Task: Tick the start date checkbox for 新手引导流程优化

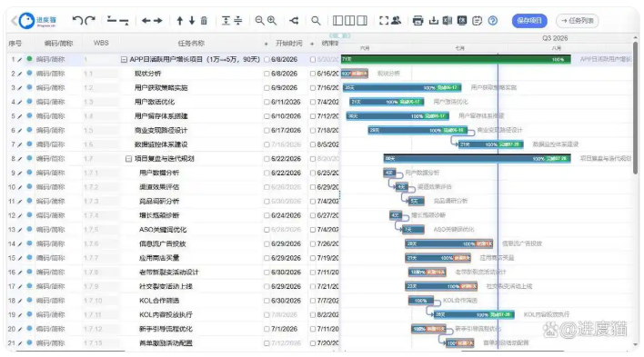Action: [267, 329]
